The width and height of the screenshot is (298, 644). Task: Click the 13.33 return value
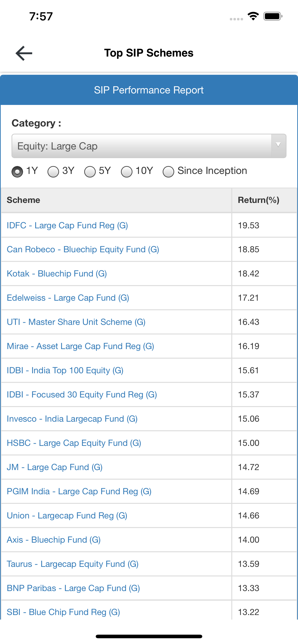(x=248, y=588)
